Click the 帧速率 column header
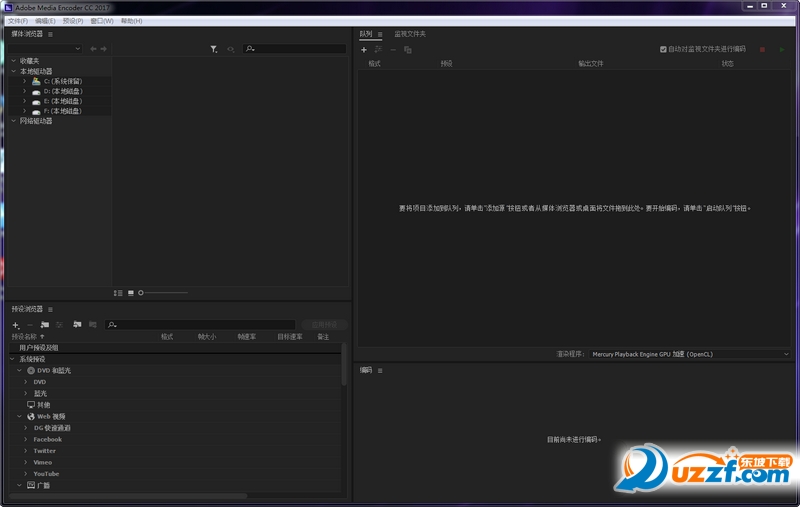Viewport: 800px width, 507px height. 247,337
